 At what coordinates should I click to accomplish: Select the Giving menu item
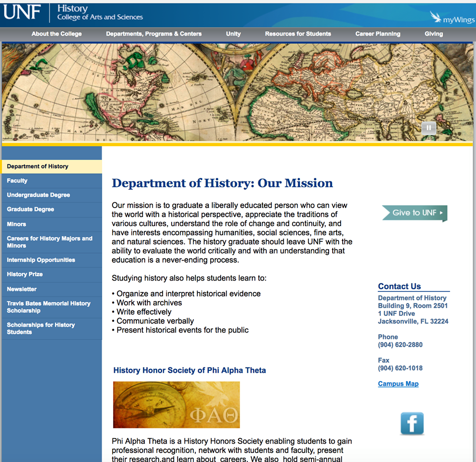(433, 34)
